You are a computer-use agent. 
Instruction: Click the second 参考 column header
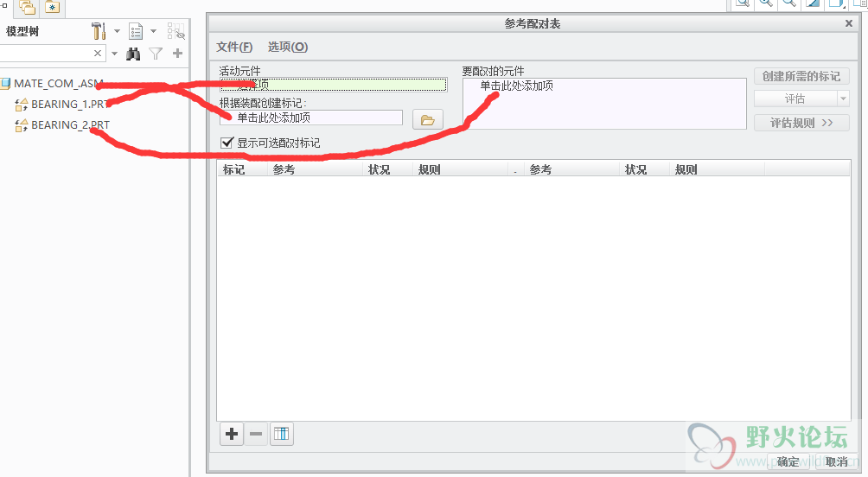571,169
